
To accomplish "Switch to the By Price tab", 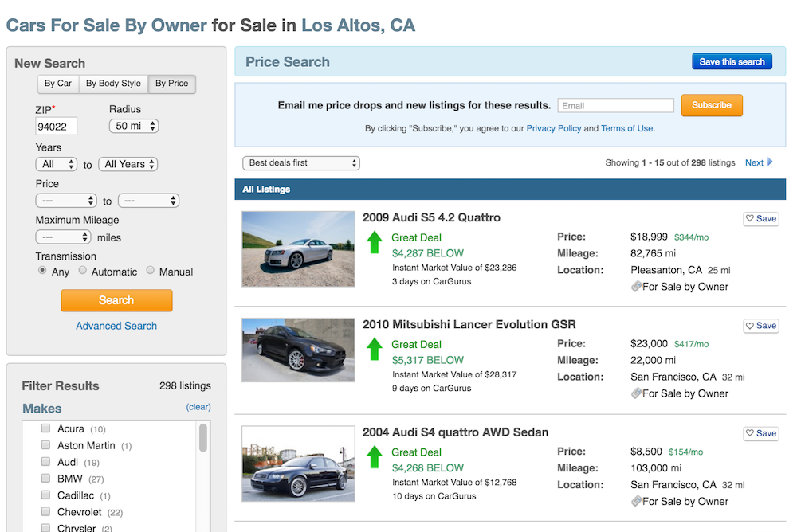I will tap(172, 84).
